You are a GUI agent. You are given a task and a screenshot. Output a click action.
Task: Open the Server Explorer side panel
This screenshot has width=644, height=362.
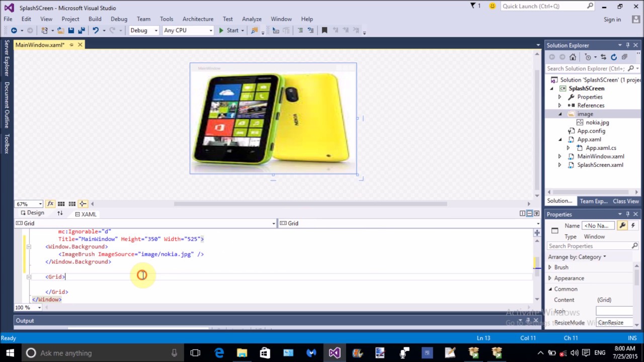tap(7, 58)
